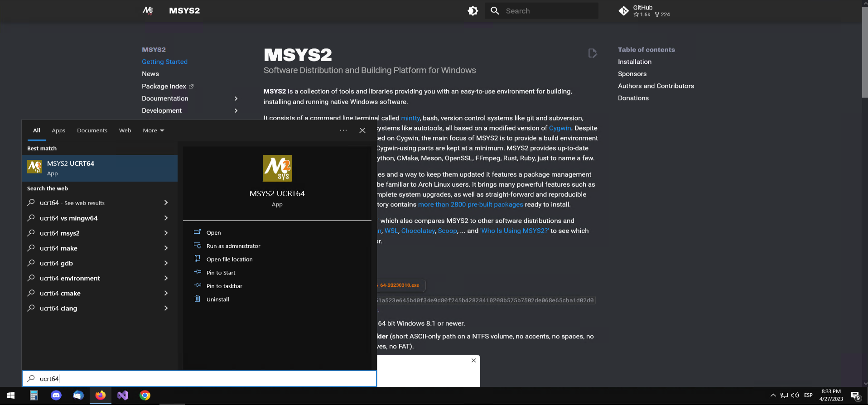868x405 pixels.
Task: Click the MSYS2 logo in site header
Action: tap(148, 10)
